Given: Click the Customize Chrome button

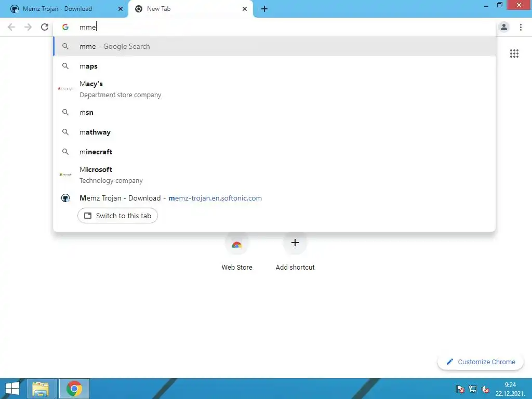Looking at the screenshot, I should coord(481,362).
